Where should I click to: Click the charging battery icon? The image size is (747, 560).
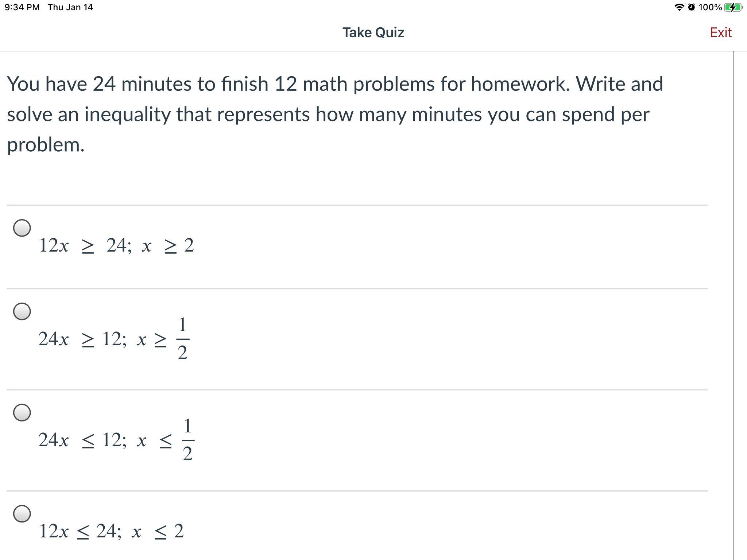(x=732, y=7)
